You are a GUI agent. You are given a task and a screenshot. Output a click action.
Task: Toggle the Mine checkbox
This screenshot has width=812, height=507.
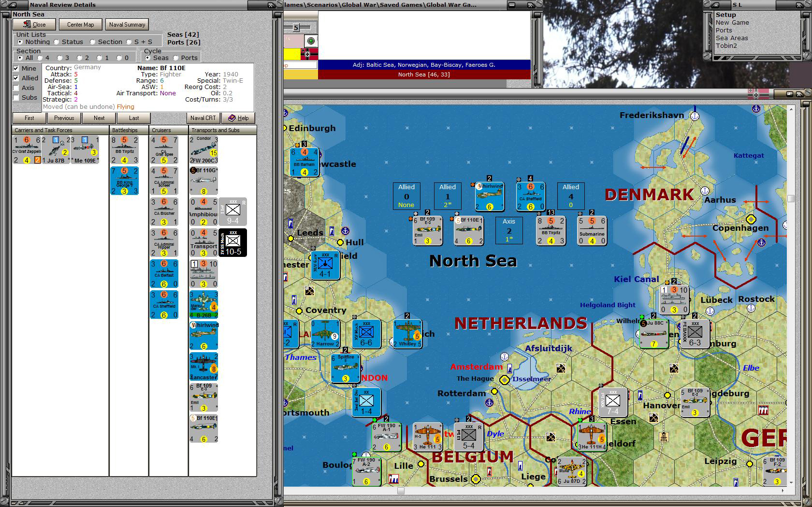pyautogui.click(x=25, y=68)
